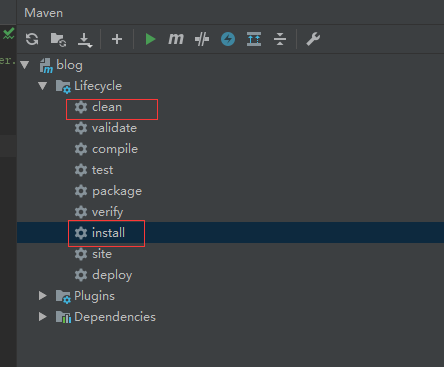Collapse the blog project node arrow
This screenshot has height=367, width=444.
(25, 65)
